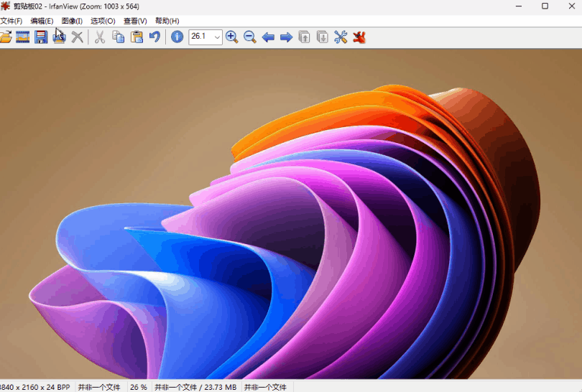Open the 图像(I) menu
582x392 pixels.
point(72,21)
